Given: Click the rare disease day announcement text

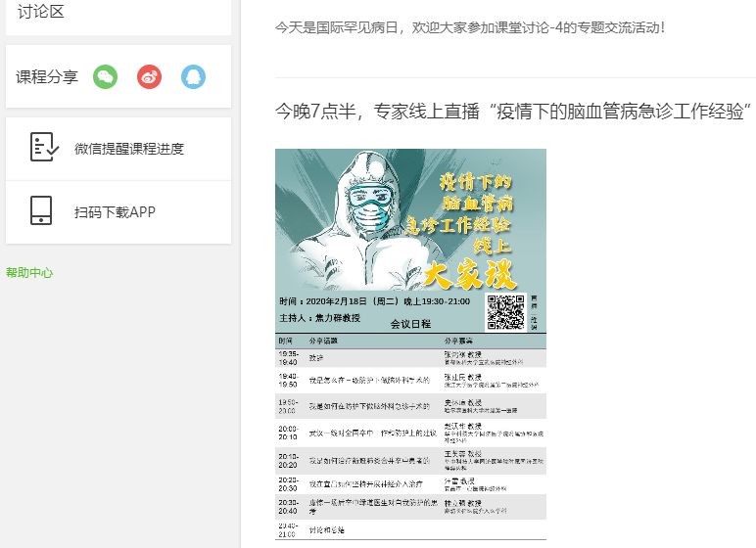Looking at the screenshot, I should tap(470, 26).
